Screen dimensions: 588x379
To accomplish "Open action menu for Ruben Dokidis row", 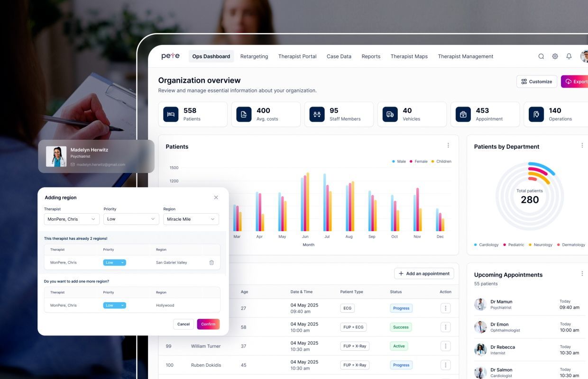I will click(x=445, y=365).
